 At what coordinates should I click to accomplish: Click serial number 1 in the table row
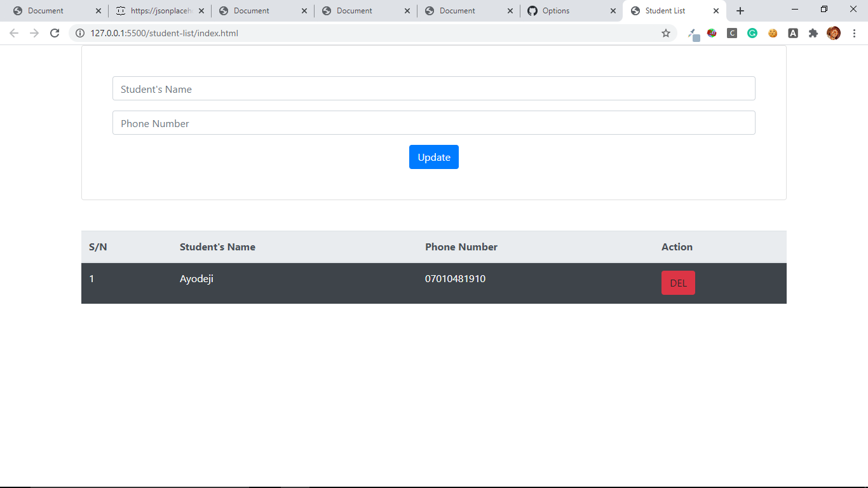point(92,278)
